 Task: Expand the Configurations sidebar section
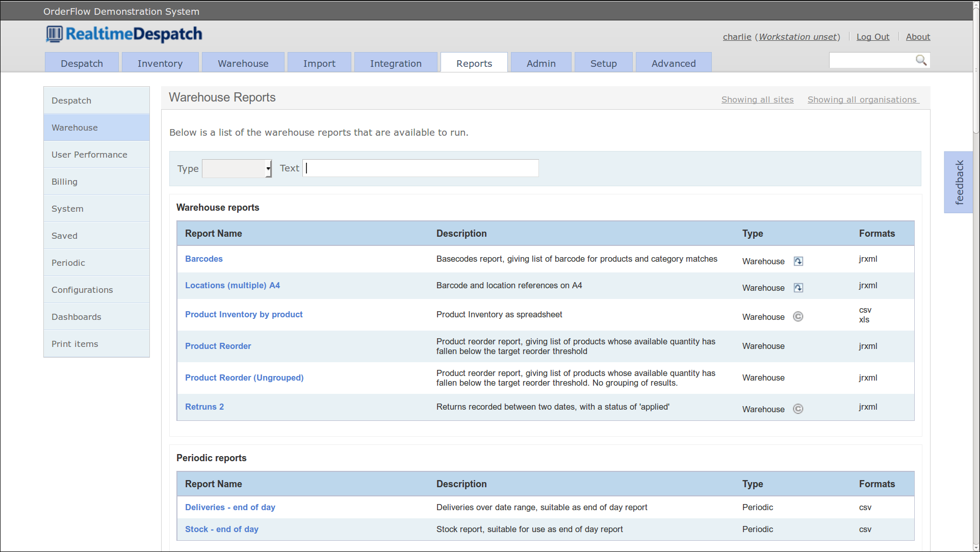click(x=83, y=289)
